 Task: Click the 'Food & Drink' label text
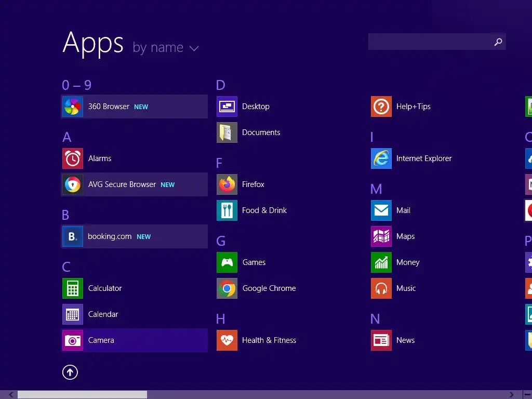pos(264,210)
